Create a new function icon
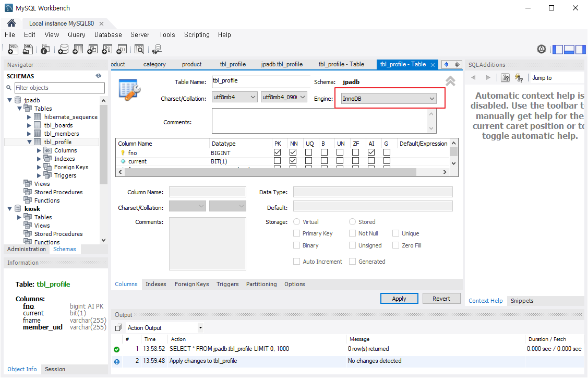This screenshot has width=588, height=378. coord(122,49)
